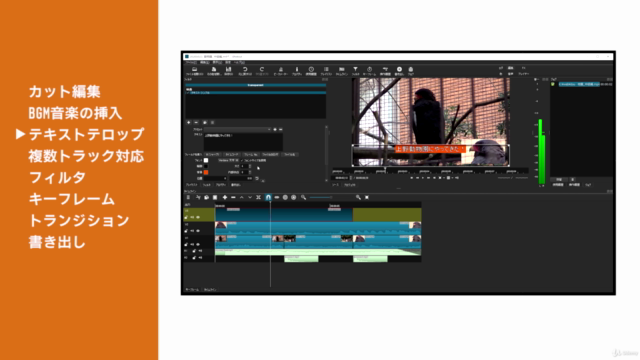The image size is (640, 360).
Task: Click the timeline lift up-arrow icon
Action: [242, 198]
